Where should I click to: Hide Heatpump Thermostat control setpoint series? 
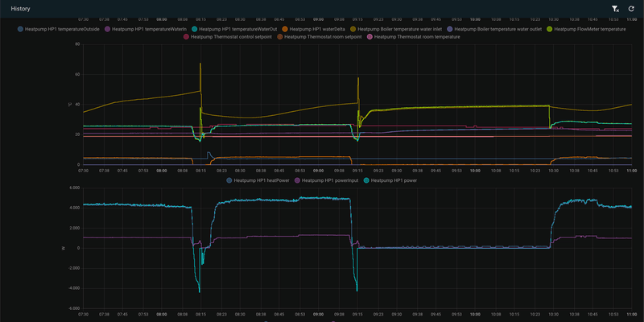tap(230, 36)
